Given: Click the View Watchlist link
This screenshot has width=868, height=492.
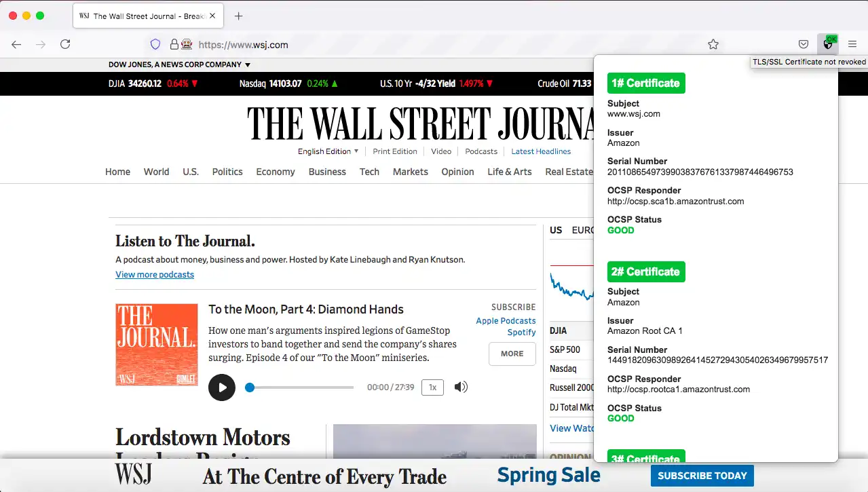Looking at the screenshot, I should coord(571,428).
